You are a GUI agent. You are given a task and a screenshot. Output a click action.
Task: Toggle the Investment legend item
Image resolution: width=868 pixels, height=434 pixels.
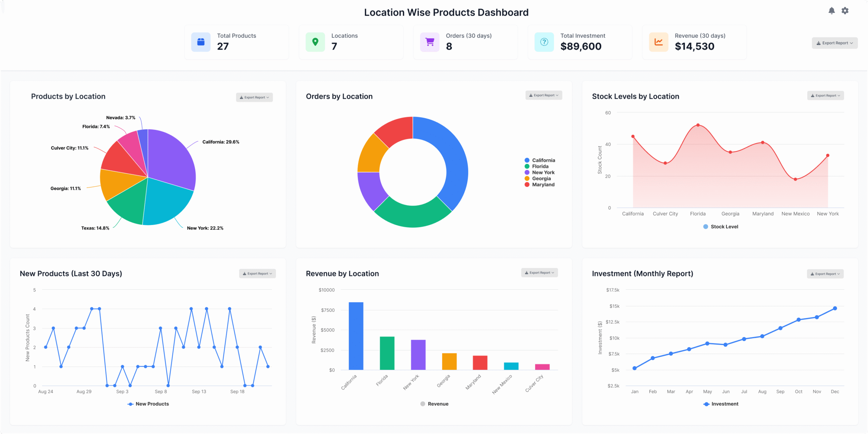[x=721, y=404]
